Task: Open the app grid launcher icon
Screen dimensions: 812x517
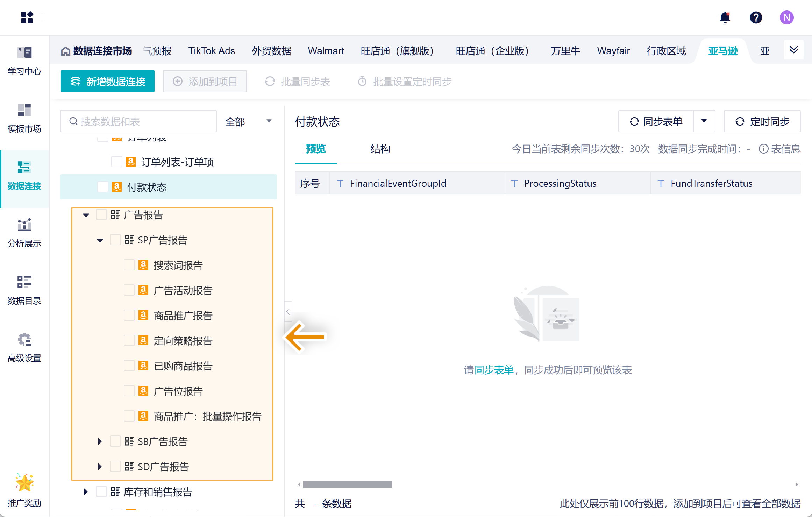Action: pyautogui.click(x=27, y=17)
